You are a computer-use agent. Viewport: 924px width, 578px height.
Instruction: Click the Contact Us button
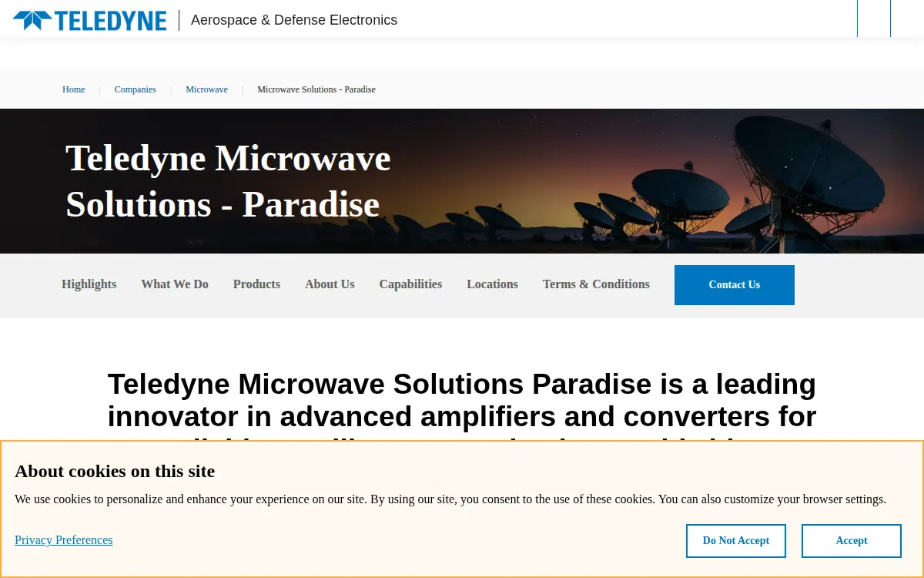(735, 285)
